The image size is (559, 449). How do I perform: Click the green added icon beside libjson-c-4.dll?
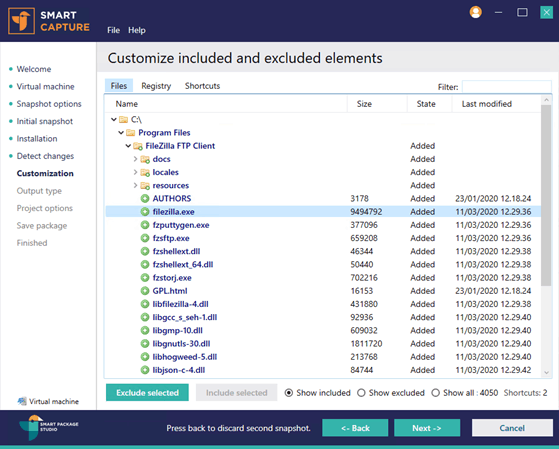pos(145,370)
